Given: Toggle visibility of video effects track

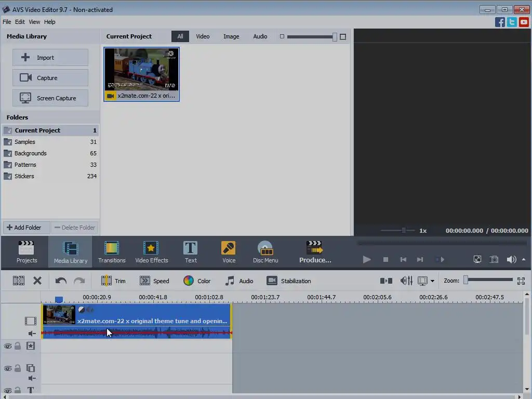Looking at the screenshot, I should point(7,346).
